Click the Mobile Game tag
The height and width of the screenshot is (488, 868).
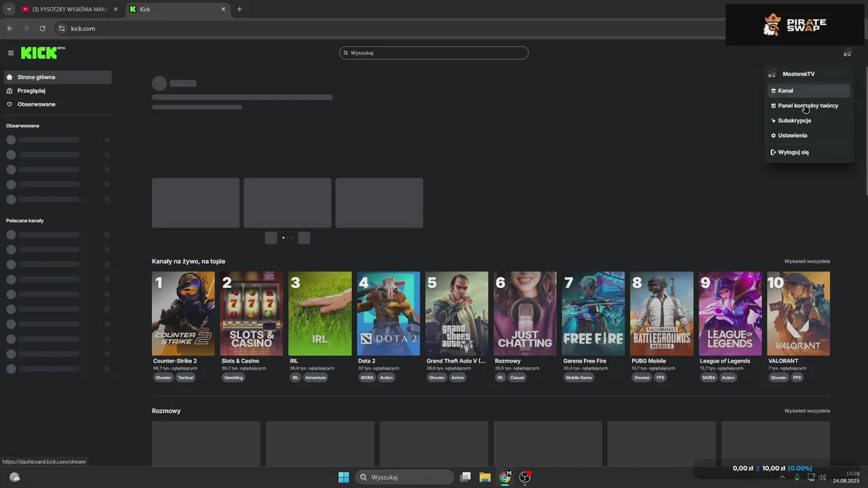579,378
